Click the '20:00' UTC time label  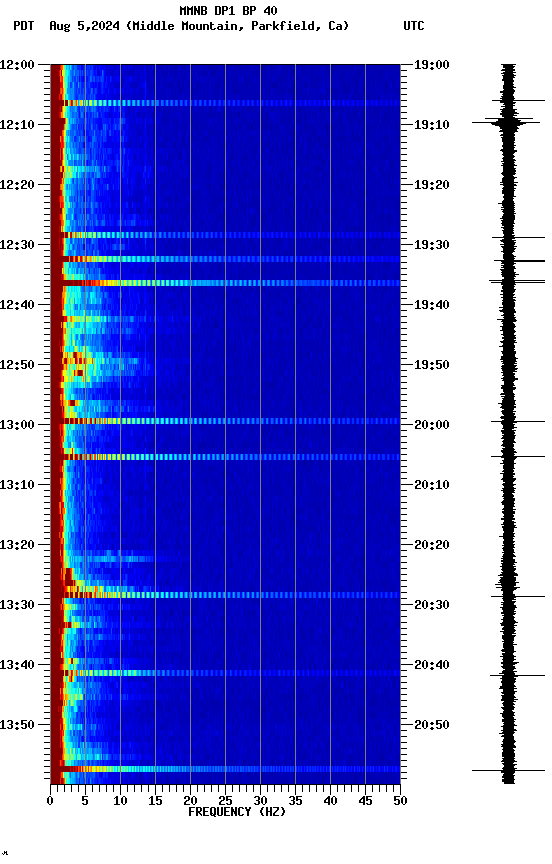pyautogui.click(x=432, y=425)
